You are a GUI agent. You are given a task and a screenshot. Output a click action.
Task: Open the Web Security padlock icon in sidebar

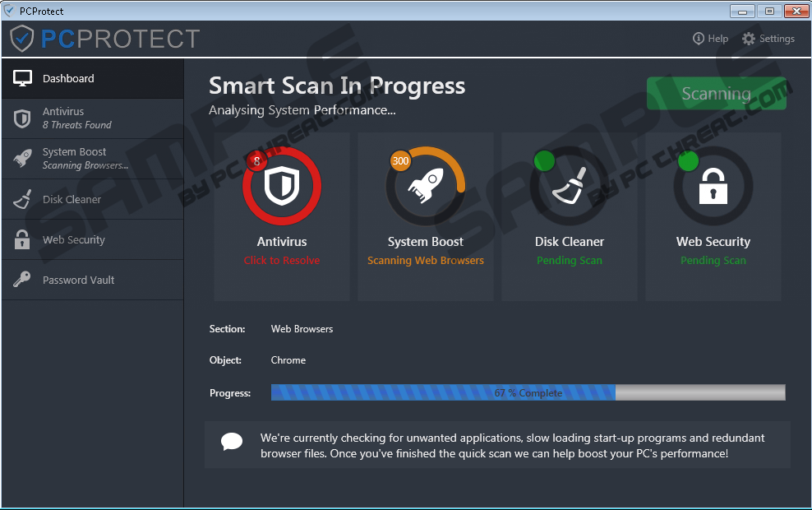point(21,239)
